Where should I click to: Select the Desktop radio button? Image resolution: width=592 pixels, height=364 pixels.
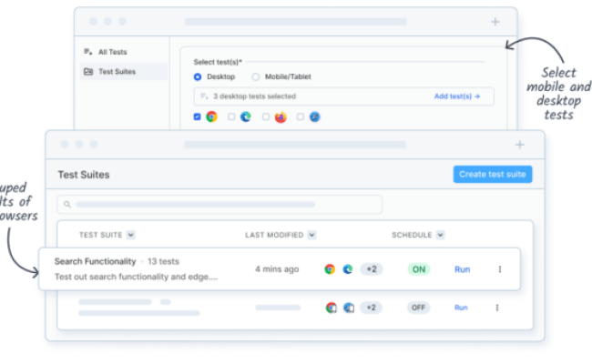198,77
